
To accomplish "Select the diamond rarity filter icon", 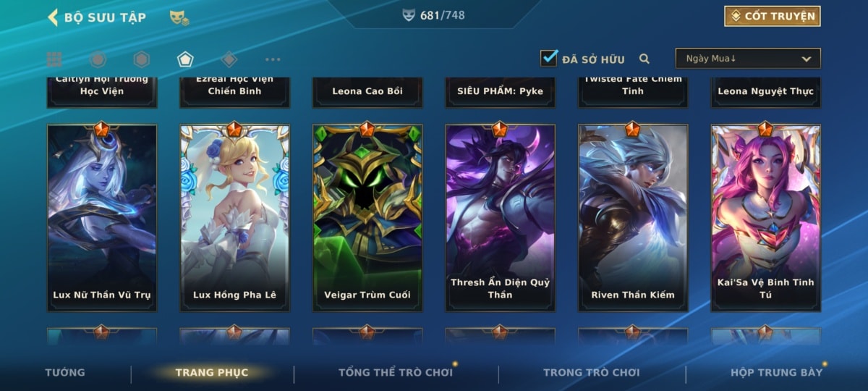I will click(229, 59).
